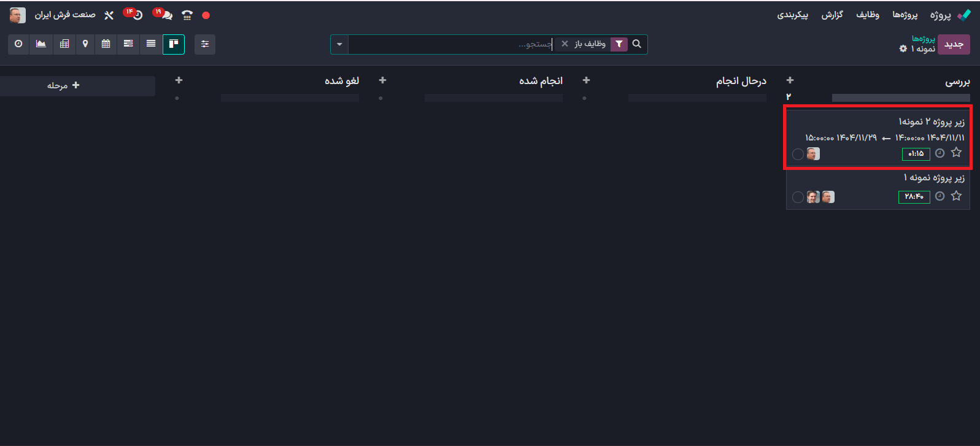Image resolution: width=980 pixels, height=446 pixels.
Task: Open the graph chart view
Action: [41, 44]
